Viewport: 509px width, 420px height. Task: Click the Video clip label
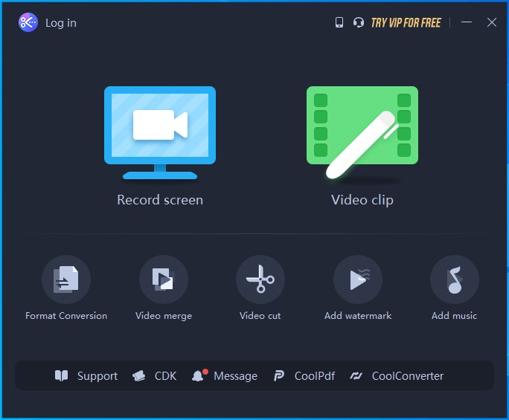pos(362,200)
